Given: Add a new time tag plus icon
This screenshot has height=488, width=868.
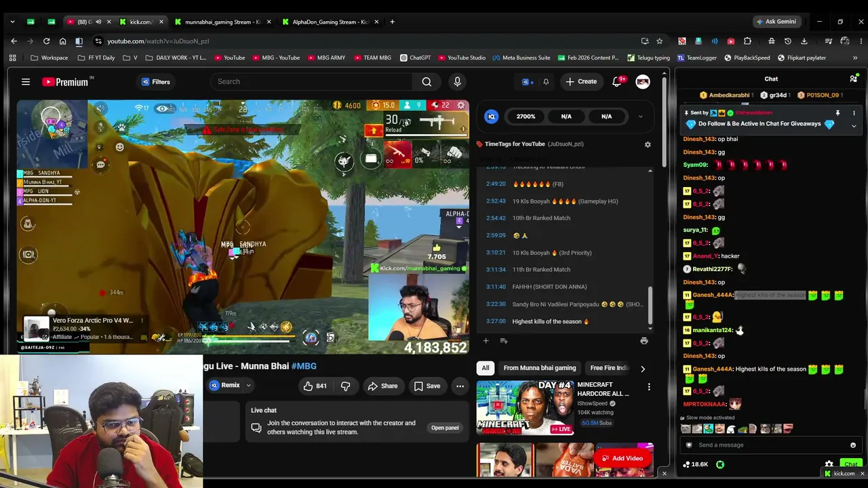Looking at the screenshot, I should tap(486, 341).
